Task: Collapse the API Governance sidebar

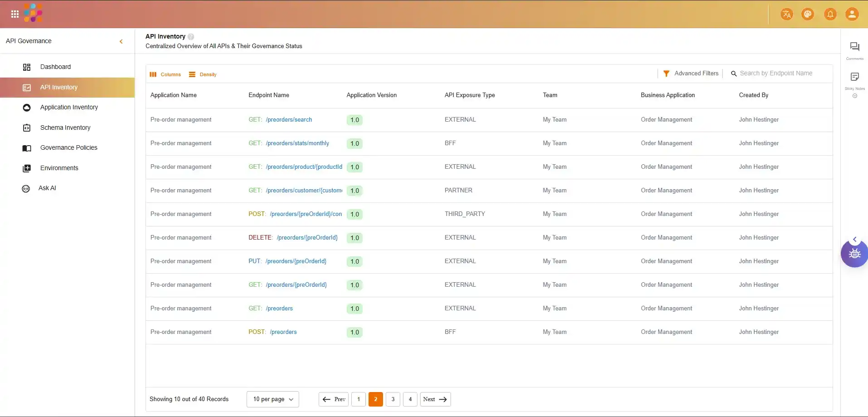Action: (121, 41)
